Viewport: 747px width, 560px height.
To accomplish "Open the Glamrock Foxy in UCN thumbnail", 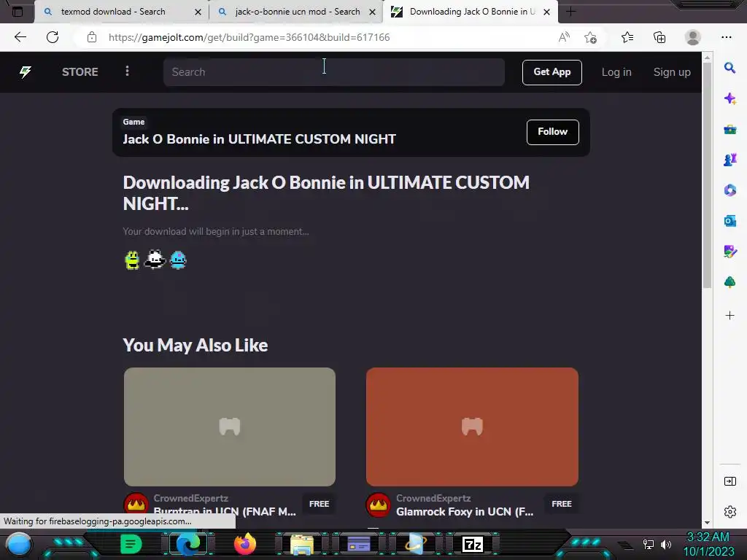I will pyautogui.click(x=472, y=427).
